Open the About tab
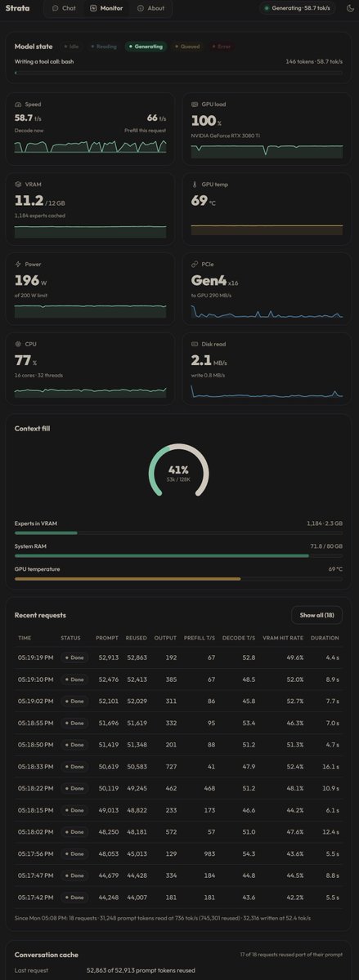Screen dimensions: 359x980 point(150,8)
